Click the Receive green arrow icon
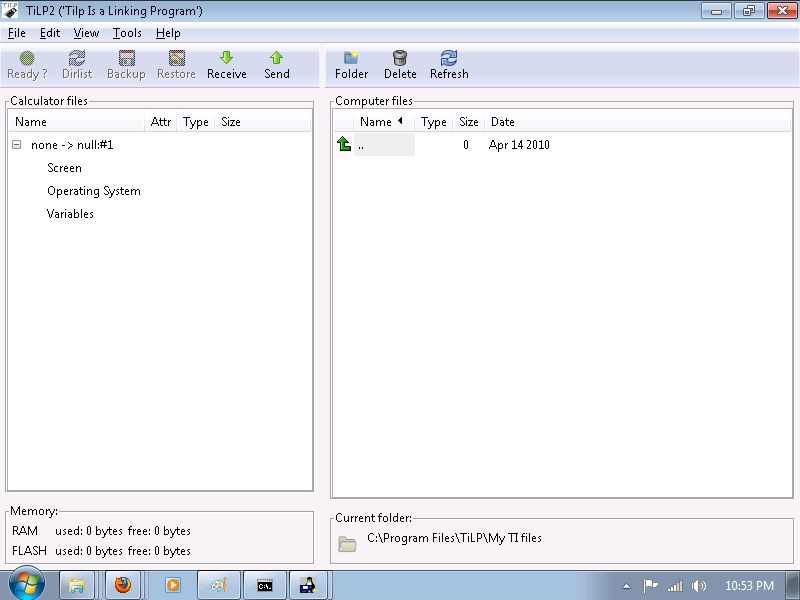The height and width of the screenshot is (600, 800). click(227, 59)
